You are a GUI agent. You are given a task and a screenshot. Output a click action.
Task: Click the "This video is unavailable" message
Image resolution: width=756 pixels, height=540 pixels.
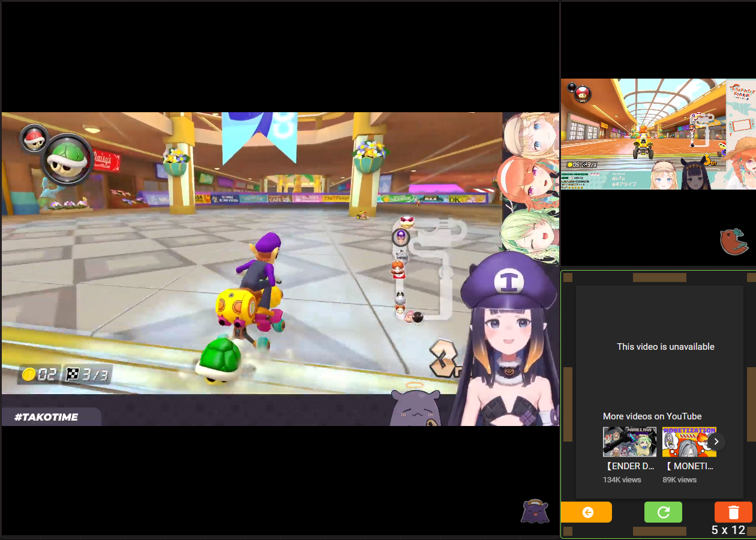pyautogui.click(x=665, y=347)
